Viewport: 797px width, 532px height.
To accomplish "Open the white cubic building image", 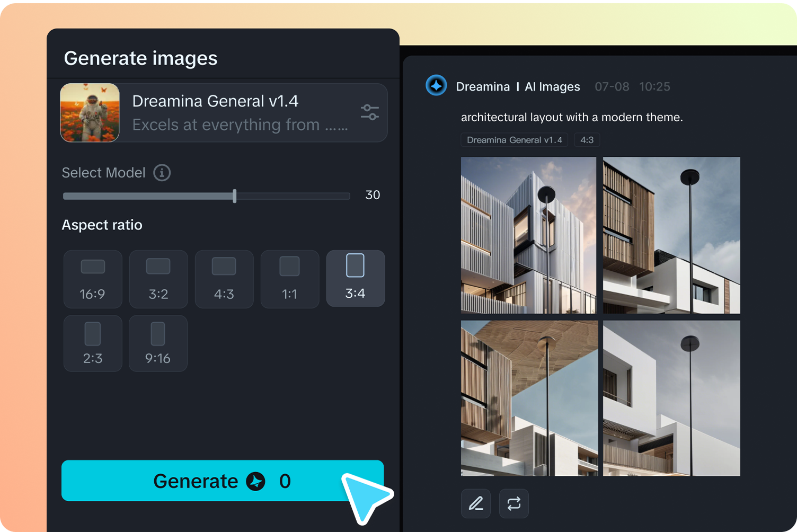I will click(671, 398).
